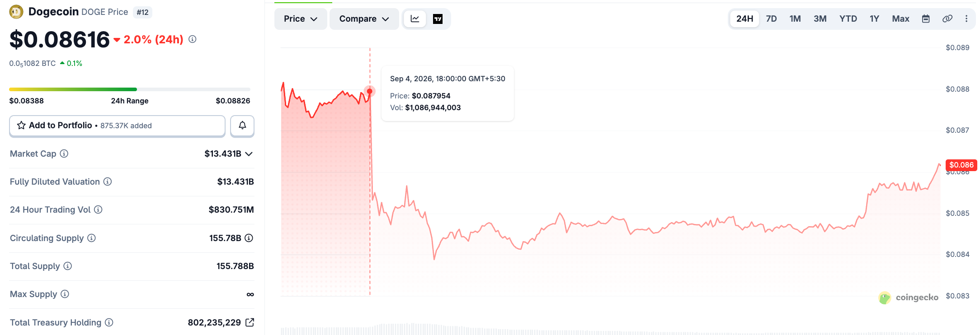Click the #12 rank badge
The width and height of the screenshot is (980, 335).
coord(142,12)
